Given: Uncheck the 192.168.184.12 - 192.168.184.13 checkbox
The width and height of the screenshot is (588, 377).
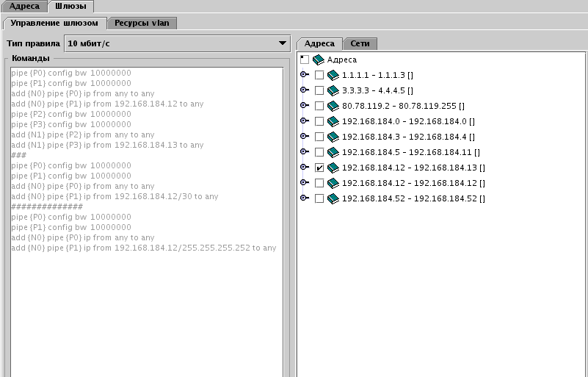Looking at the screenshot, I should (319, 168).
